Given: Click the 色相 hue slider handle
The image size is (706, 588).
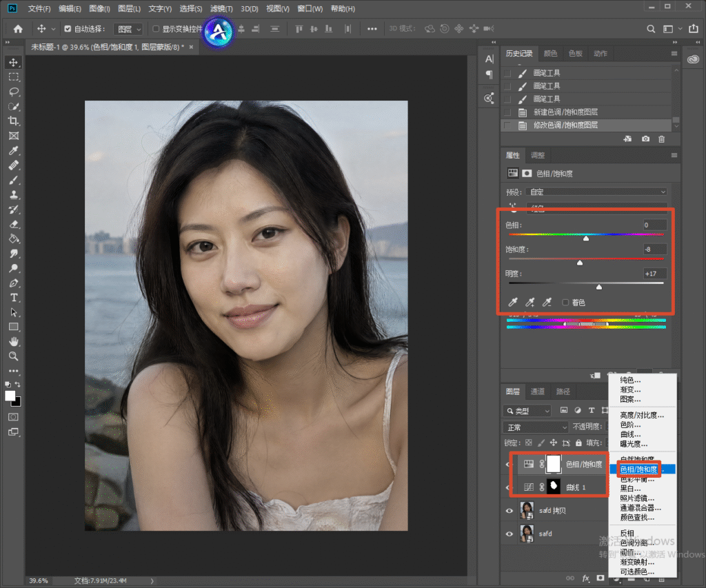Looking at the screenshot, I should [x=586, y=239].
